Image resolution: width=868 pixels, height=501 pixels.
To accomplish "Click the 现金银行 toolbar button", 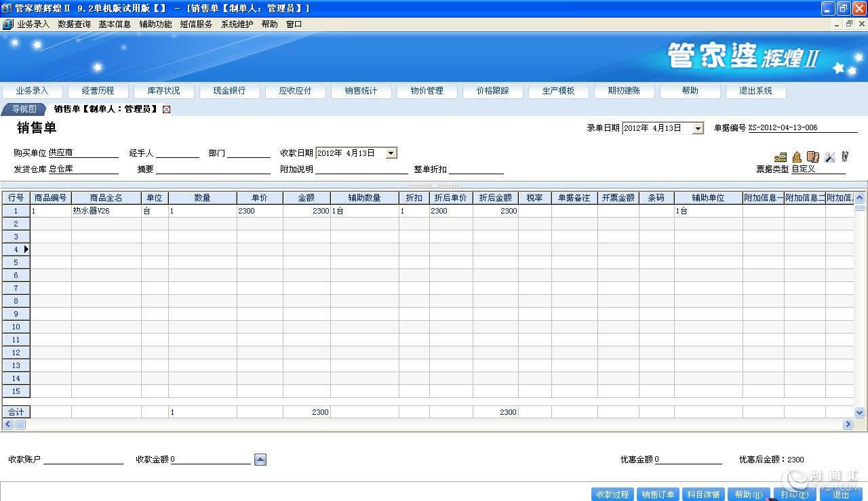I will pyautogui.click(x=229, y=91).
